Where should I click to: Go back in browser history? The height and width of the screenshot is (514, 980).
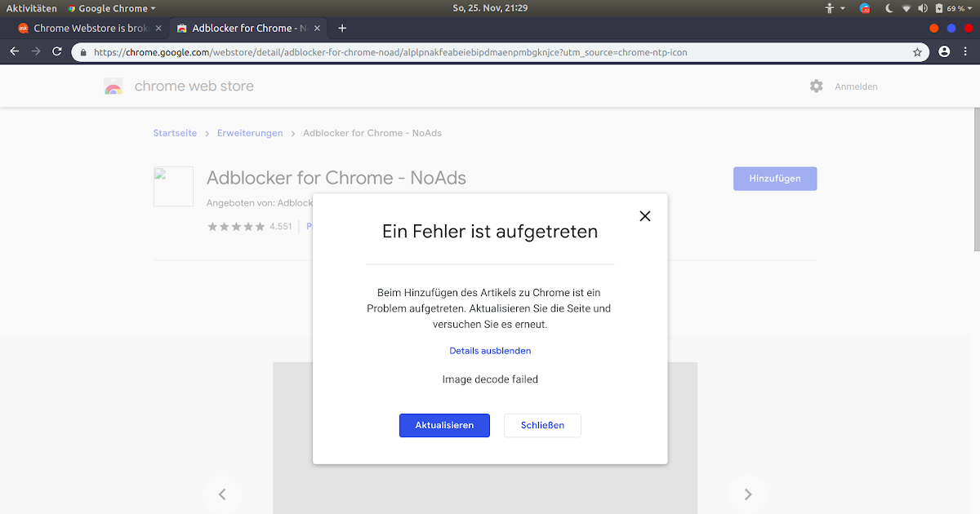pyautogui.click(x=15, y=51)
